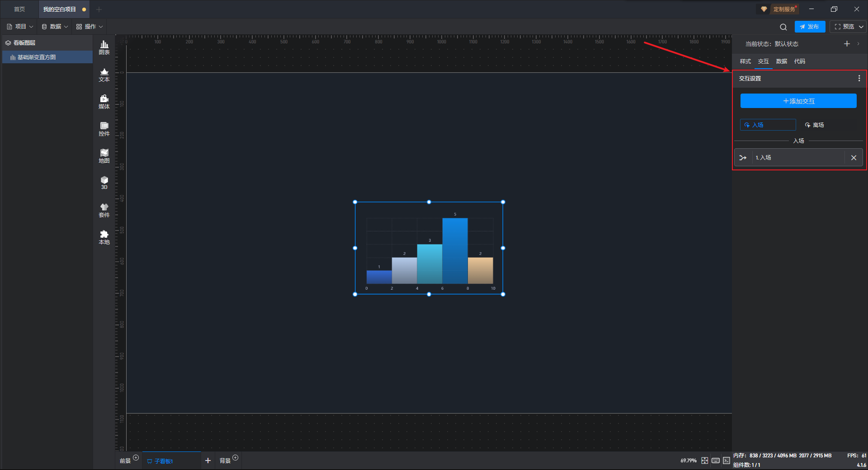Select the 前景 layer tab

(x=125, y=461)
